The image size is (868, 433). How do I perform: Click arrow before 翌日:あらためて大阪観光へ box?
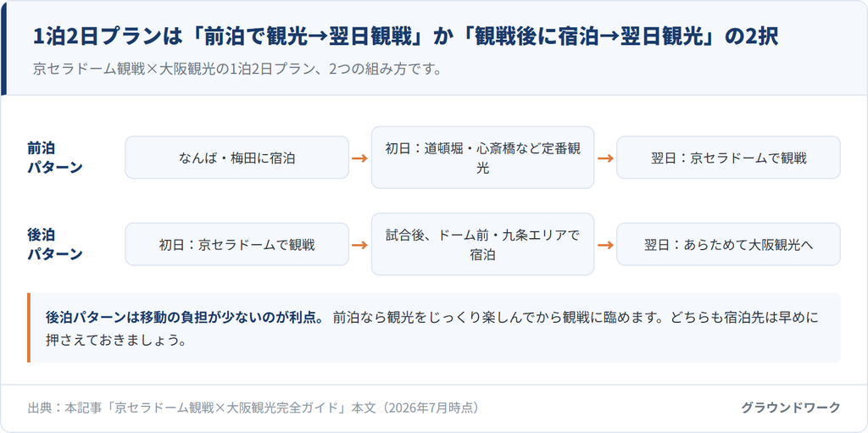605,244
